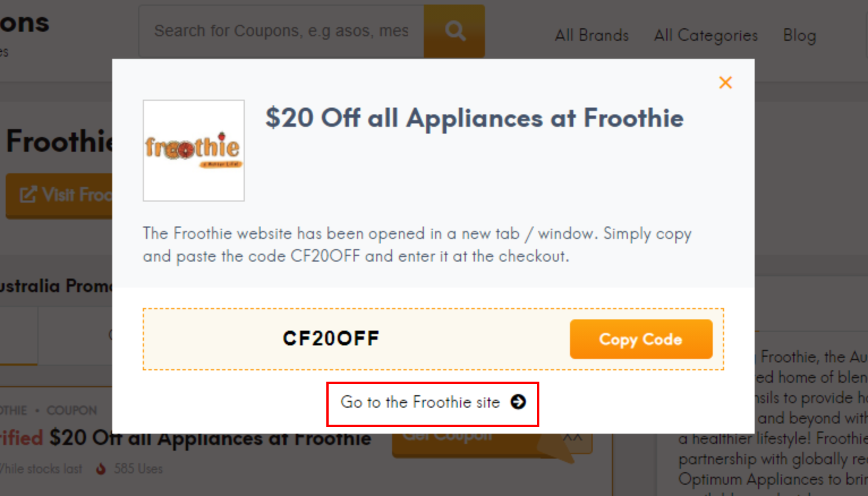The width and height of the screenshot is (868, 496).
Task: Open the 'All Brands' menu
Action: pyautogui.click(x=591, y=35)
